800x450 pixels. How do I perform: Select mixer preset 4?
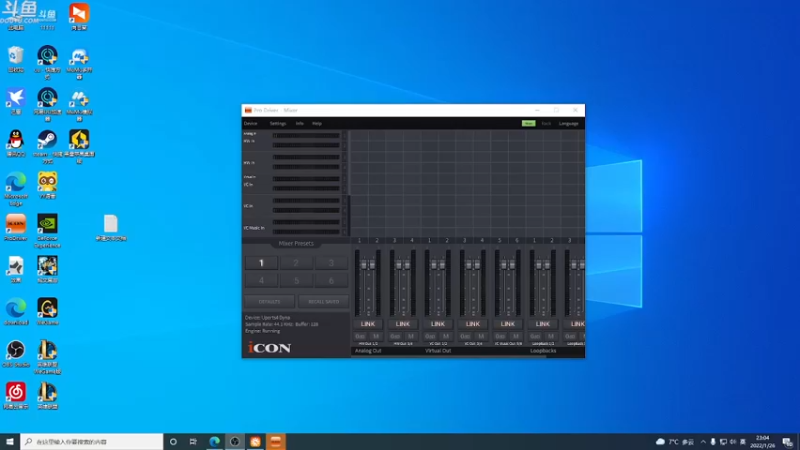coord(261,280)
